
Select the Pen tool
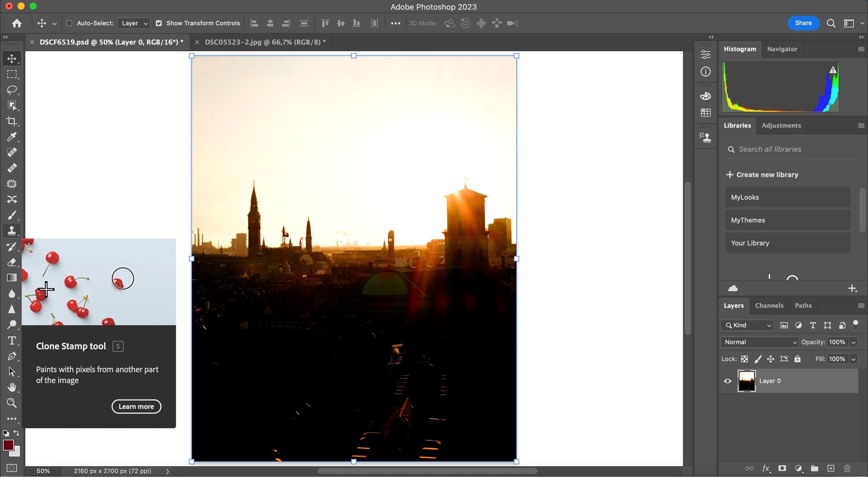click(12, 356)
